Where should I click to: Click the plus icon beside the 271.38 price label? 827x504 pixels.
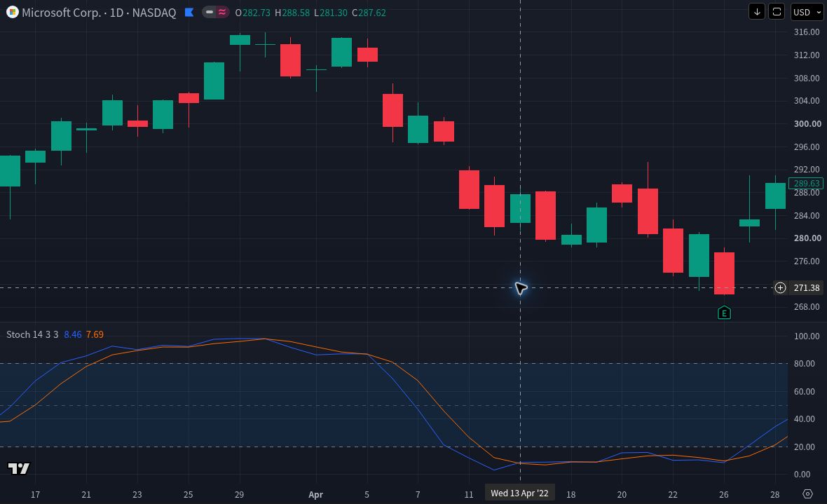pyautogui.click(x=780, y=287)
